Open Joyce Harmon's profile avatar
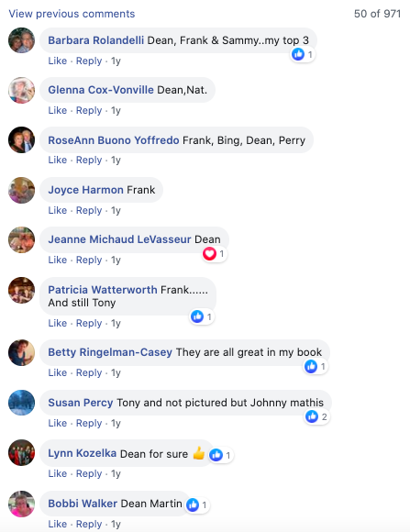Viewport: 410px width, 532px height. (x=21, y=191)
